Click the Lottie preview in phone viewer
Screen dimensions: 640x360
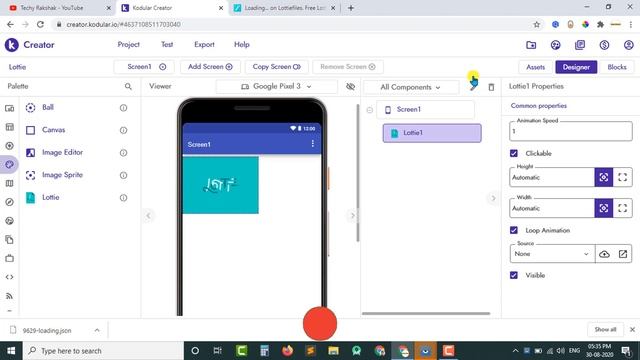click(220, 185)
